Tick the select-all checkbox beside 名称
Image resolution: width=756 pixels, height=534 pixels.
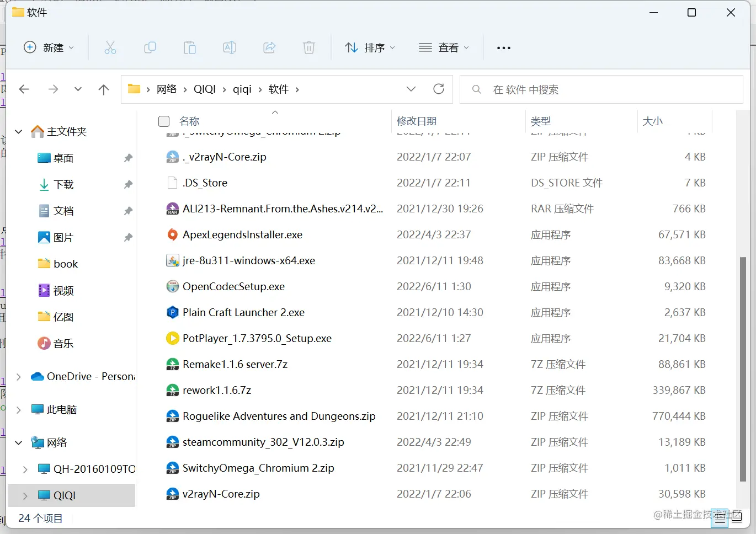click(164, 121)
